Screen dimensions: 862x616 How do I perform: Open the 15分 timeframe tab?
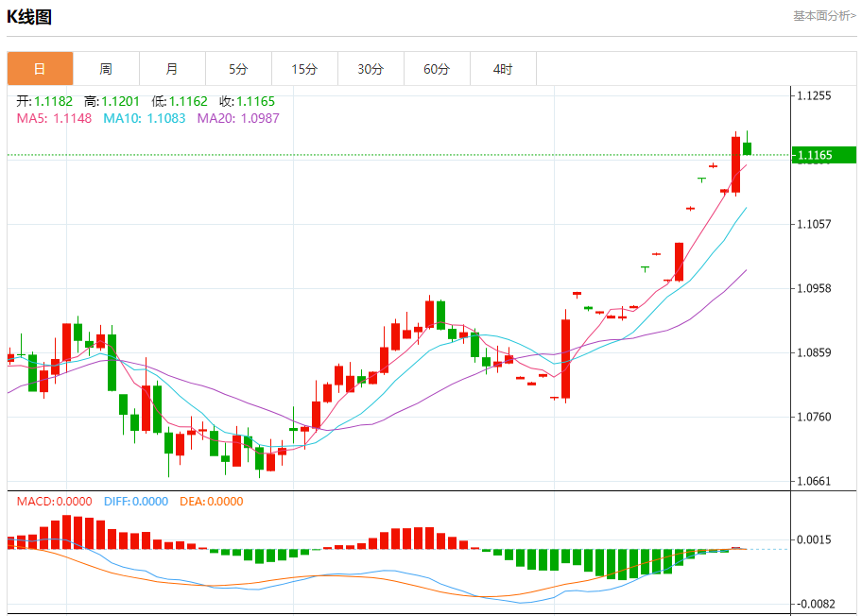pos(304,69)
